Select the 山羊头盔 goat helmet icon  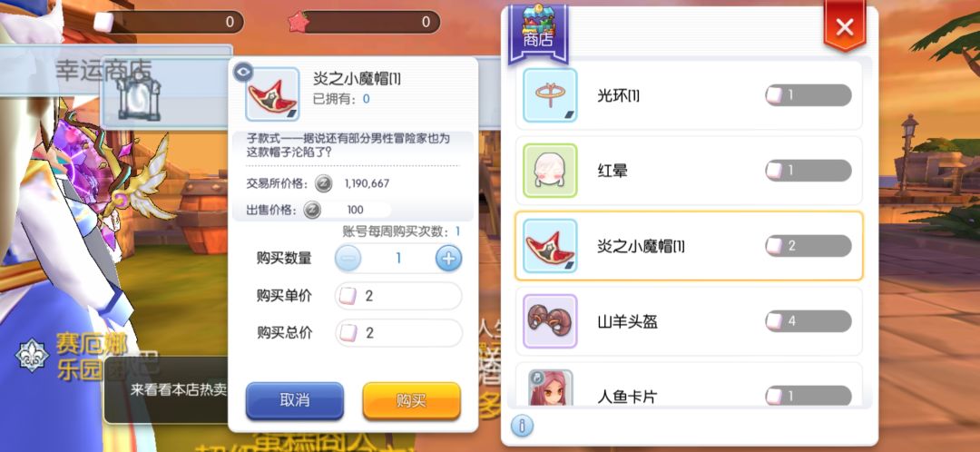tap(550, 321)
